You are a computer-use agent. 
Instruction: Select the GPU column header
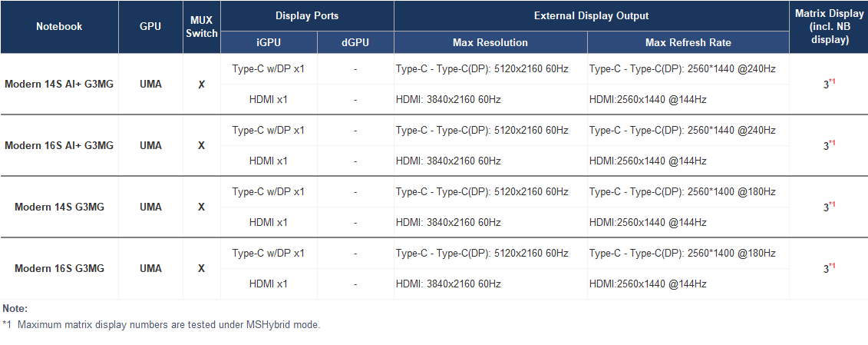pos(150,27)
